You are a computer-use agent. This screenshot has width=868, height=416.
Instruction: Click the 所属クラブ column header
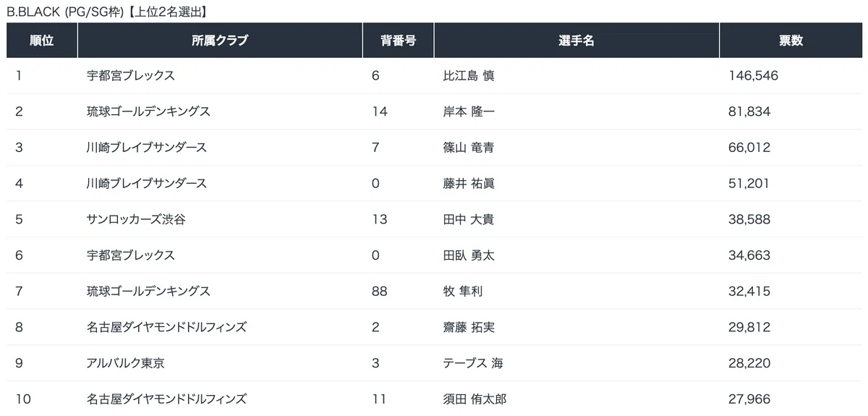pyautogui.click(x=220, y=41)
